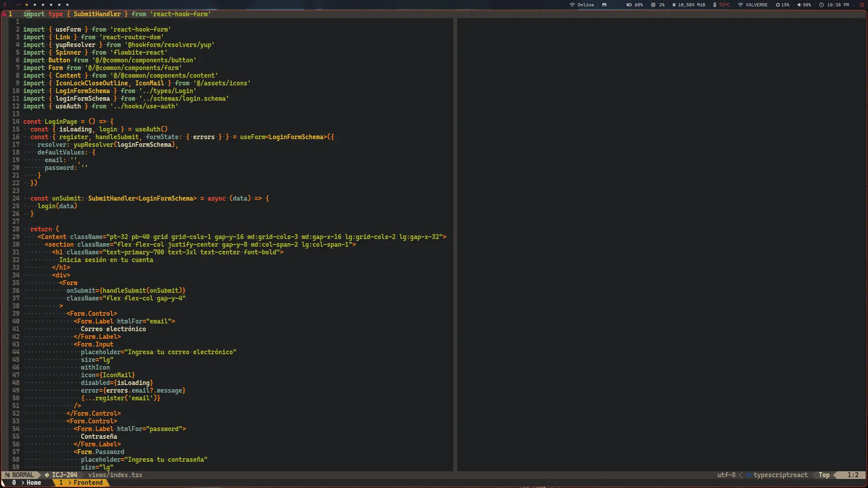Click icon={IconMail} prop on line 47
This screenshot has height=488, width=868.
[x=108, y=375]
